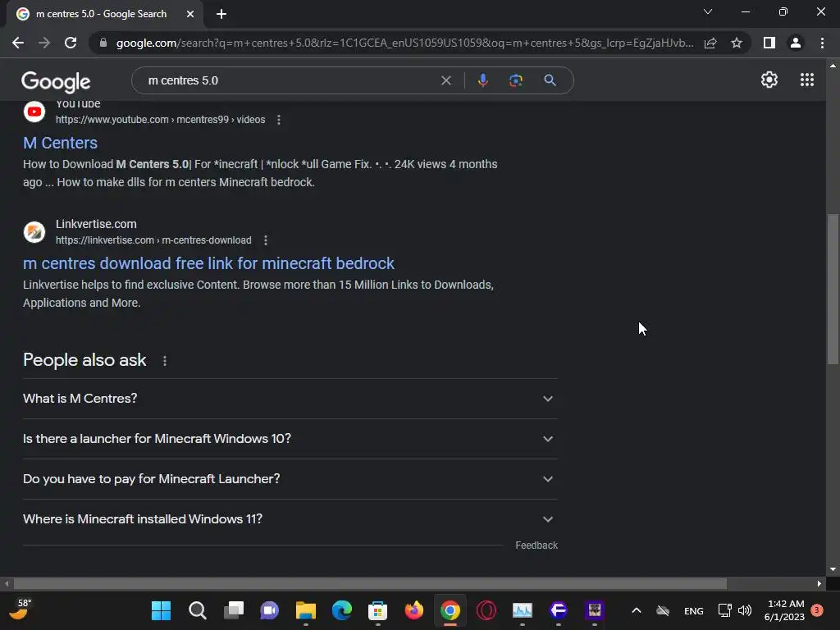View site information lock icon
The height and width of the screenshot is (630, 840).
click(103, 43)
